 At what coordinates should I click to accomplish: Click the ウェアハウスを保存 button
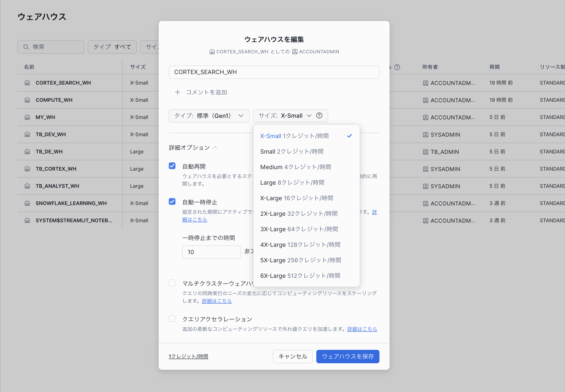(x=348, y=356)
